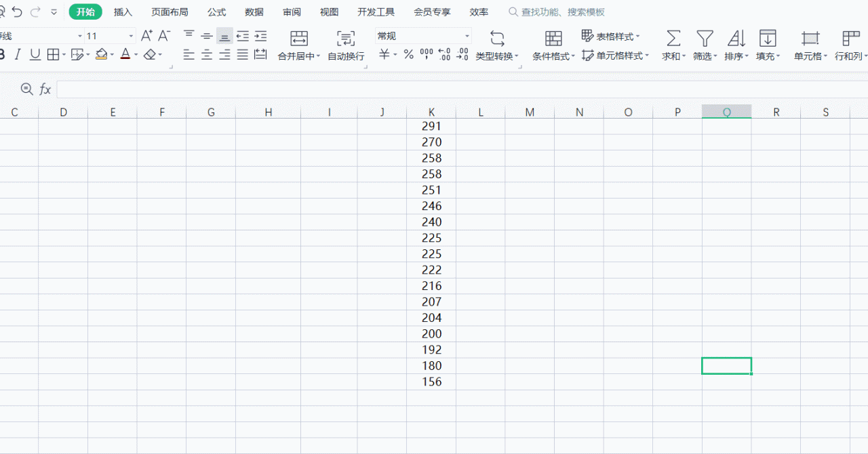
Task: Click the decrease indent icon
Action: click(243, 36)
